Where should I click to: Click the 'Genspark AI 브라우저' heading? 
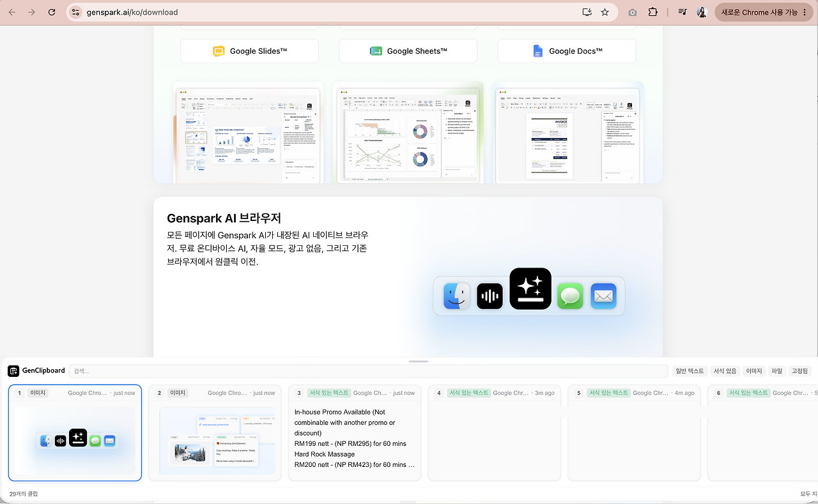tap(224, 218)
